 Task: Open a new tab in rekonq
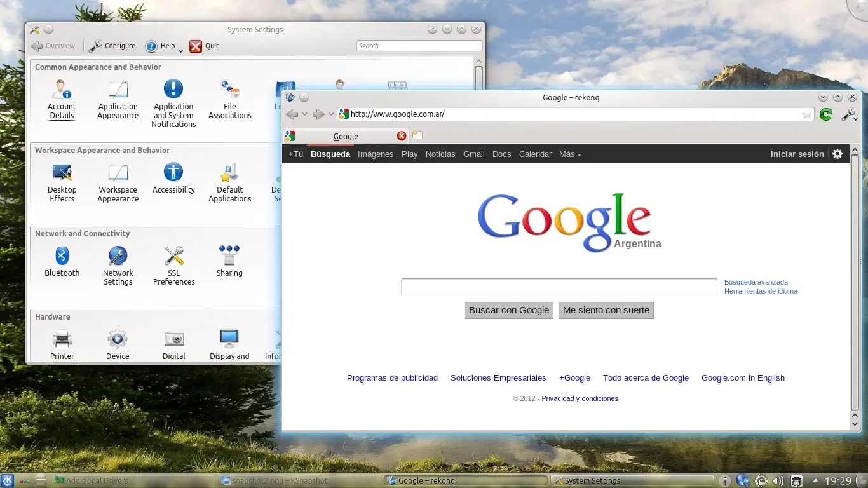417,135
